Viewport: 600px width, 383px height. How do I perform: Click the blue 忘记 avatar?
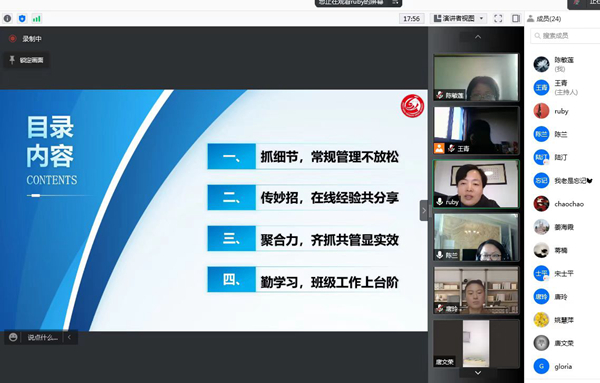[541, 181]
